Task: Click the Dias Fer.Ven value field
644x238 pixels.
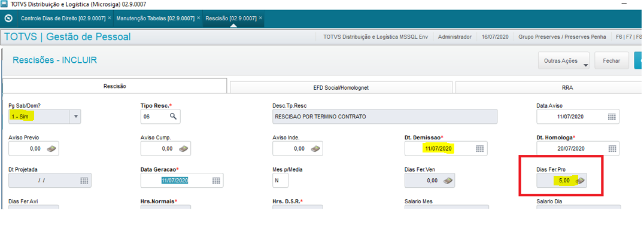Action: pos(430,181)
